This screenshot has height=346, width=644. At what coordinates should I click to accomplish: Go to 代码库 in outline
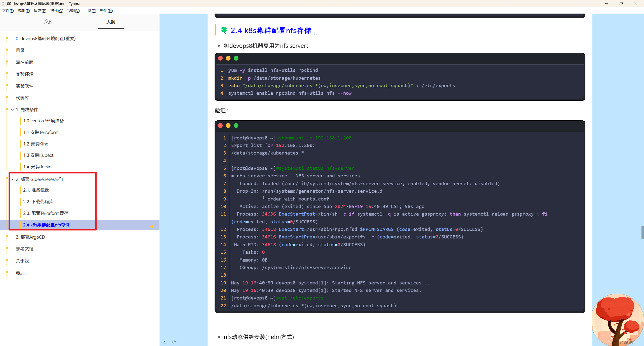22,98
